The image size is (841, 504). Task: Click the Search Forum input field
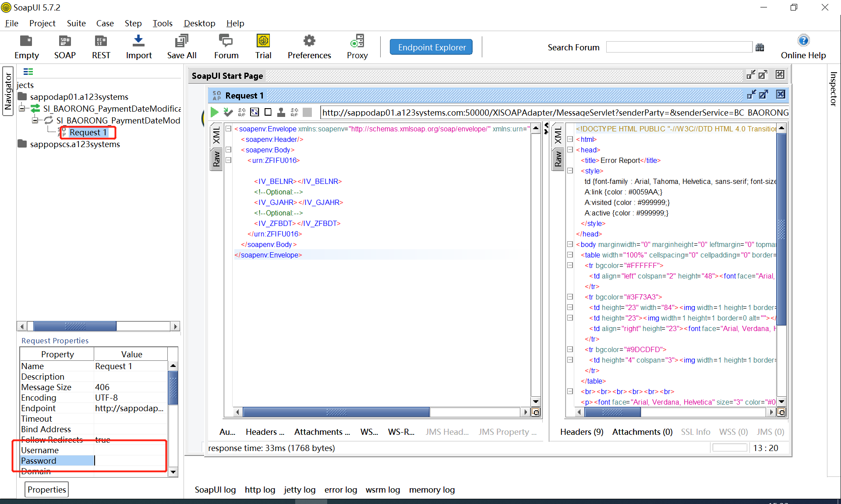point(679,47)
